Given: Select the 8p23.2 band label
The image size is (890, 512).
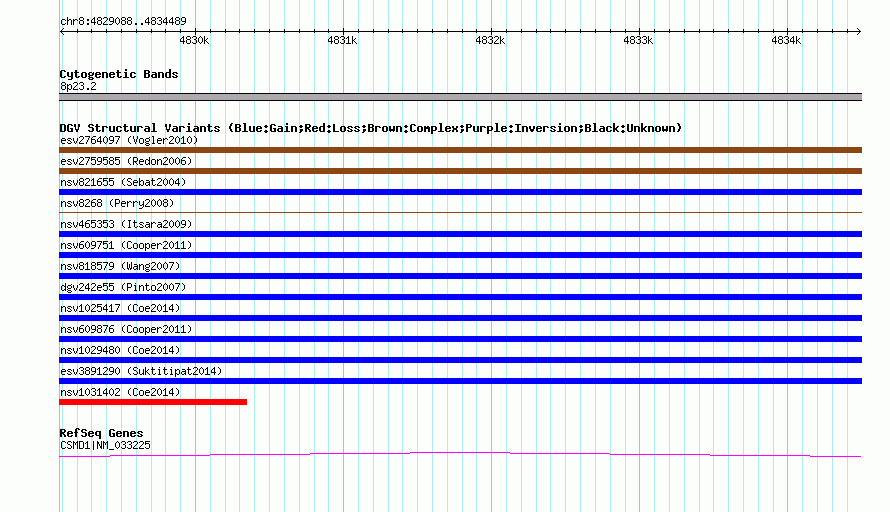Looking at the screenshot, I should click(x=78, y=86).
